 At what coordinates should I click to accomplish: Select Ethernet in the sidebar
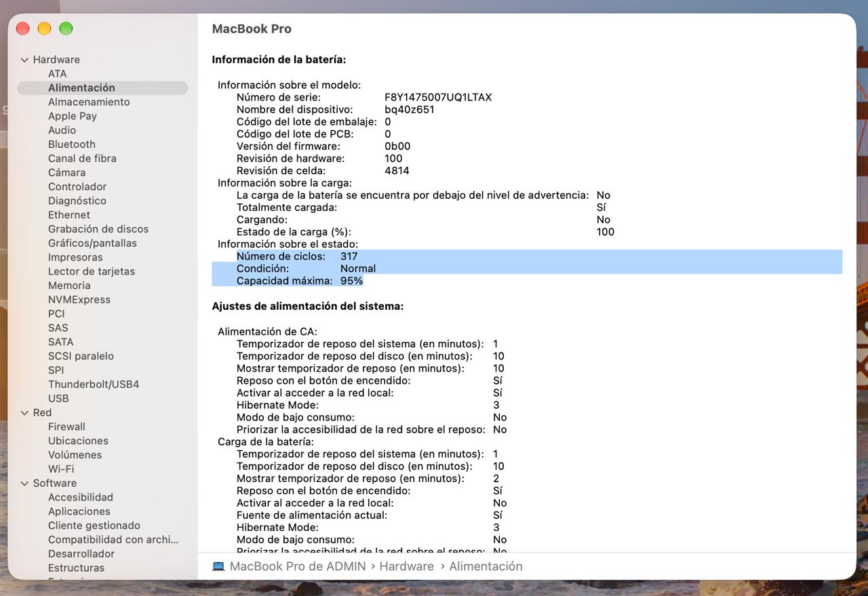[x=69, y=215]
